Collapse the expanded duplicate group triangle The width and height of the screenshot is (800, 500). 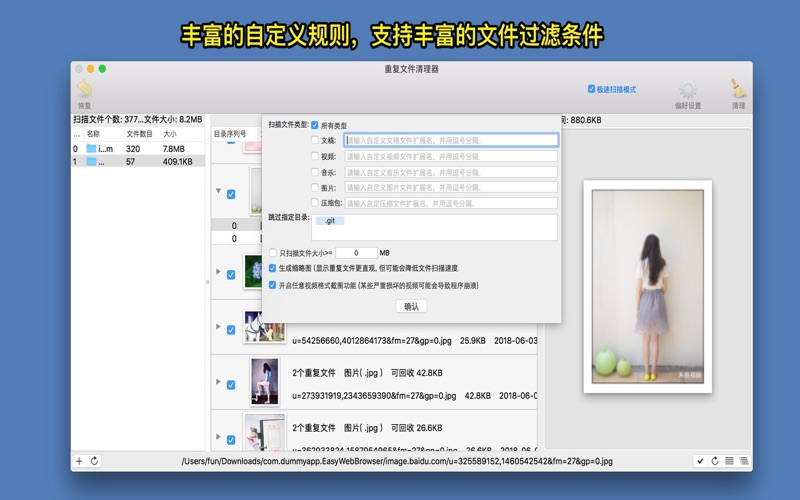218,191
